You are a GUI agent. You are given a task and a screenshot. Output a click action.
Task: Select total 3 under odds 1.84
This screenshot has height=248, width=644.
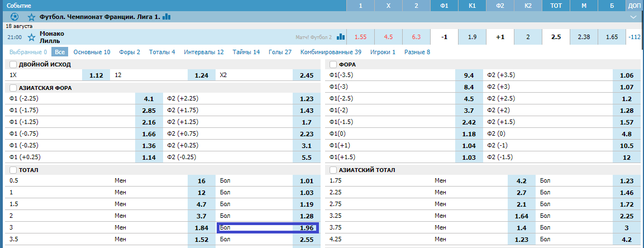point(202,227)
